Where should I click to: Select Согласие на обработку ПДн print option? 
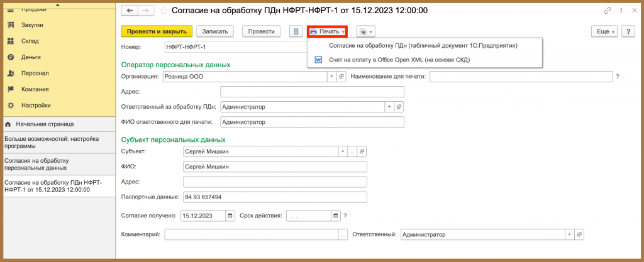[x=423, y=46]
